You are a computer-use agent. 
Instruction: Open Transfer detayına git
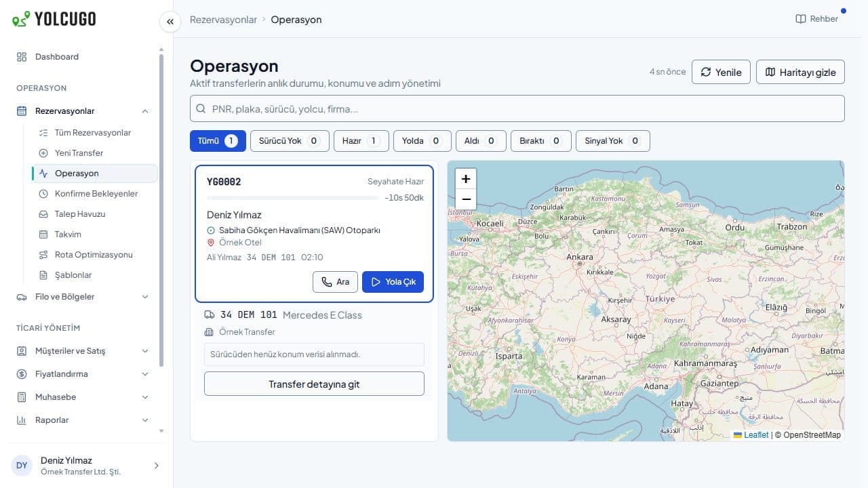[314, 384]
